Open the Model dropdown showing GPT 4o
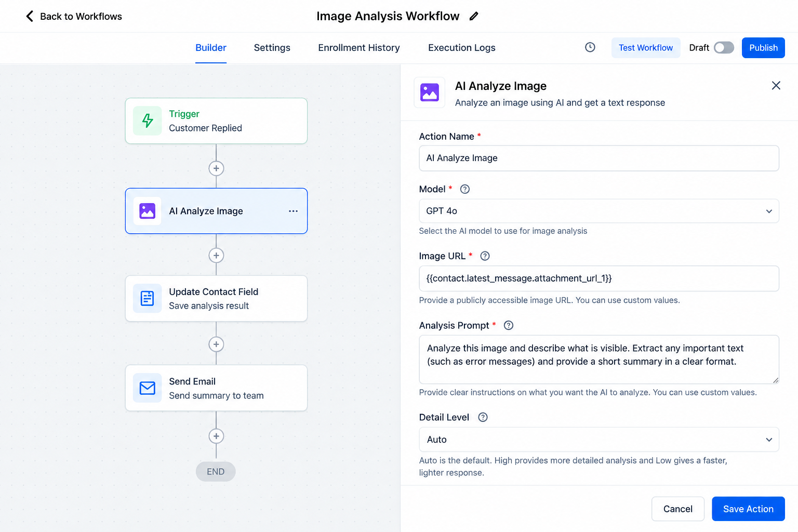Image resolution: width=798 pixels, height=532 pixels. 599,211
